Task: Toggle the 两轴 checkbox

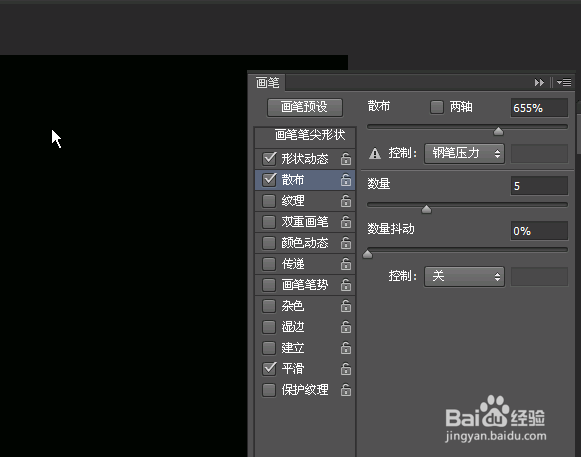Action: [x=436, y=107]
